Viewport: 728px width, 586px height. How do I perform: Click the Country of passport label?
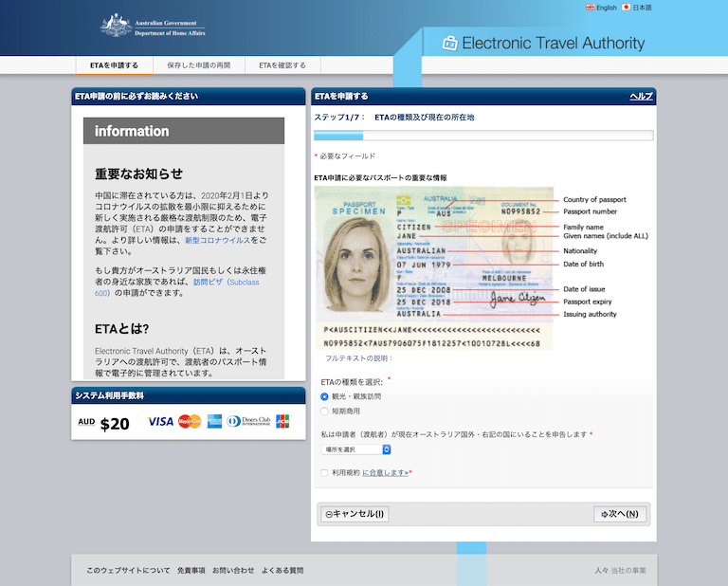(594, 199)
